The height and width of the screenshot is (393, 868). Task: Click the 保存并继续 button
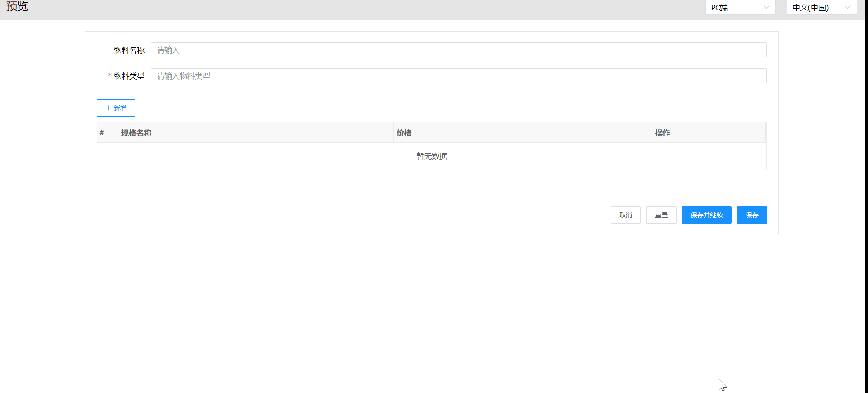pyautogui.click(x=706, y=215)
